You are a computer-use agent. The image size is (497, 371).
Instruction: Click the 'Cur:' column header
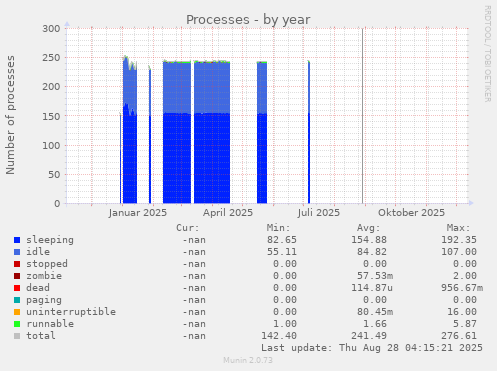[x=188, y=228]
